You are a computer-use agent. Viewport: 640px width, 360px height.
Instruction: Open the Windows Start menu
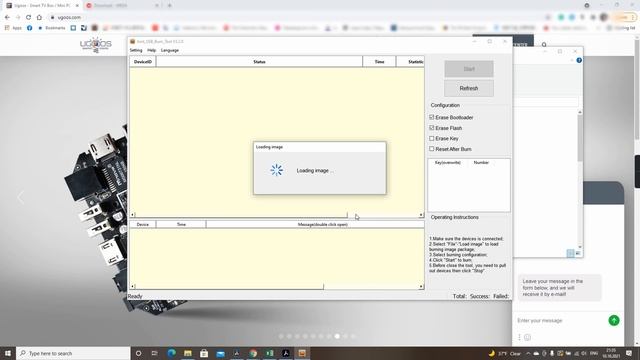tap(8, 353)
